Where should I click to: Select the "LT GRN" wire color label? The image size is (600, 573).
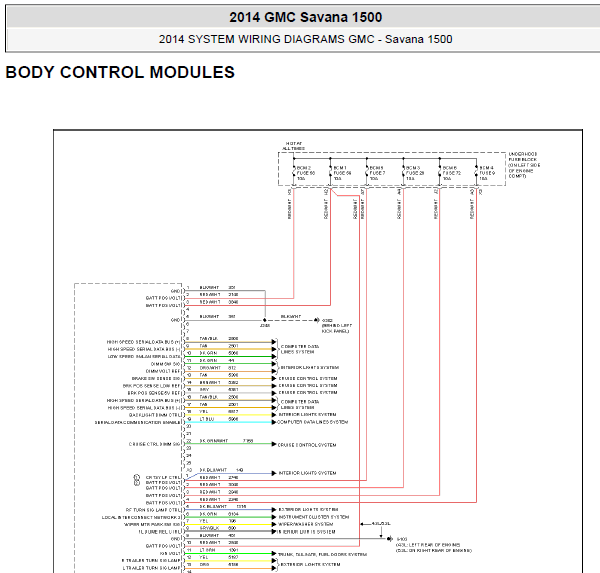pyautogui.click(x=207, y=550)
